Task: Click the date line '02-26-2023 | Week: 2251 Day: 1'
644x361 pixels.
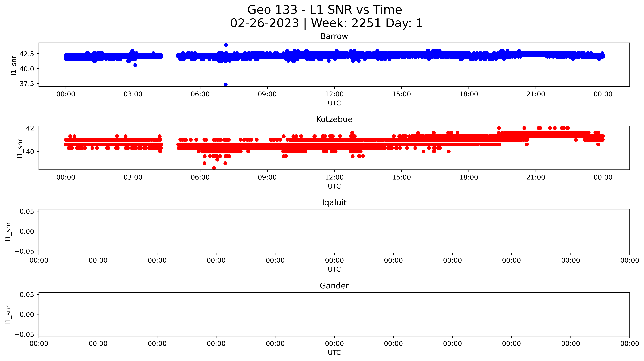Action: pyautogui.click(x=327, y=23)
